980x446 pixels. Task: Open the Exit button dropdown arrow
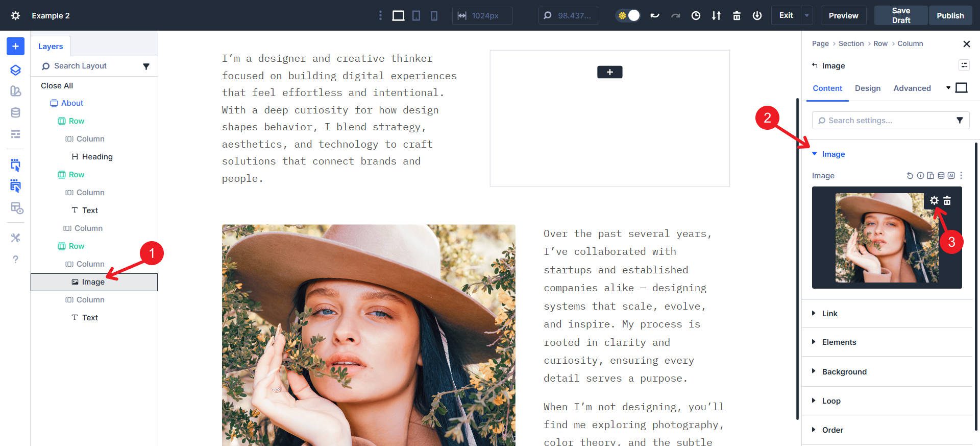807,16
